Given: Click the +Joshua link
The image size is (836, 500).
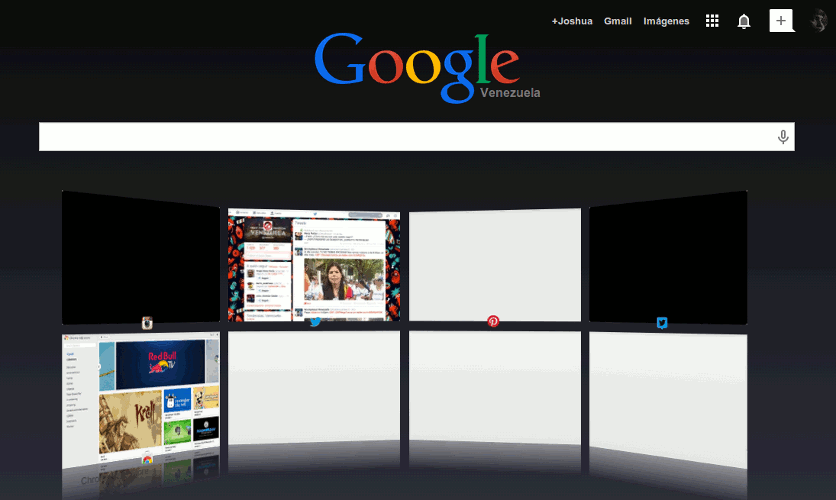Looking at the screenshot, I should [x=572, y=21].
